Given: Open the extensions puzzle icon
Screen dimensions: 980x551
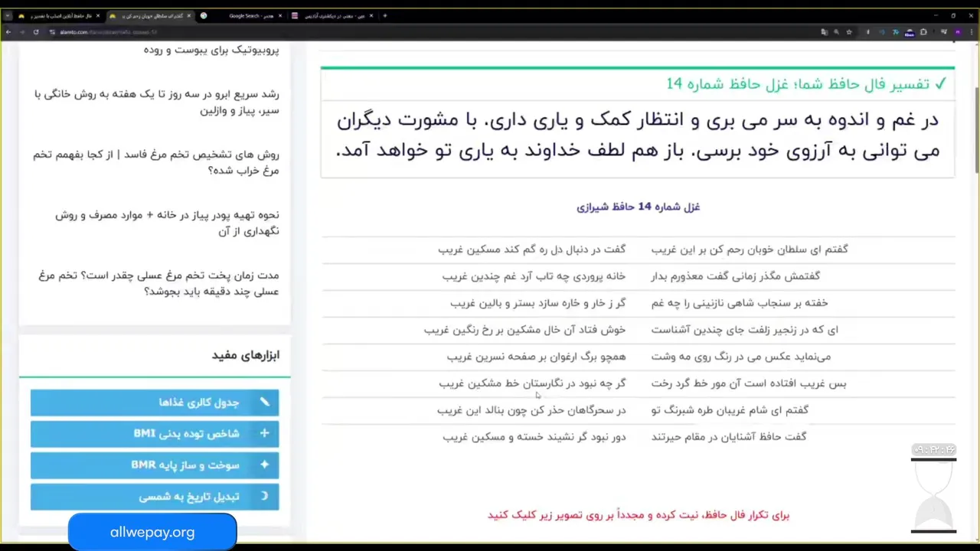Looking at the screenshot, I should [x=923, y=32].
